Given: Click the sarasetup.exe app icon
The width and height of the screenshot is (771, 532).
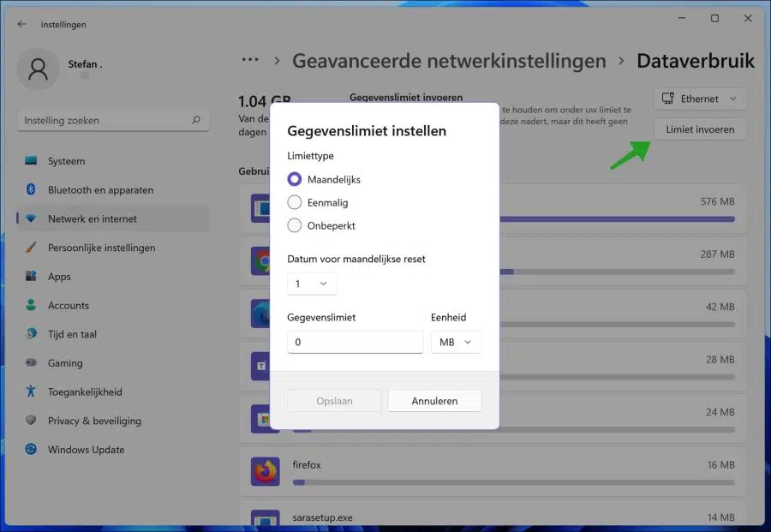Looking at the screenshot, I should [x=266, y=518].
